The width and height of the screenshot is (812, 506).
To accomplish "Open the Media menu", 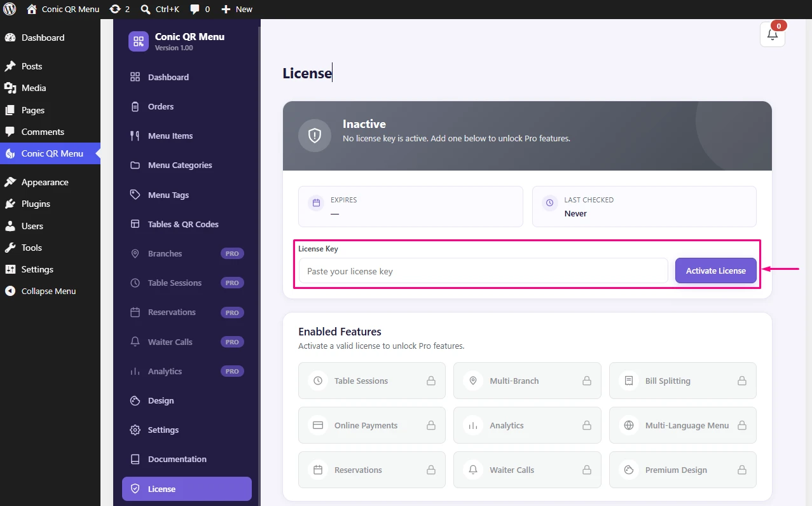I will [x=50, y=88].
